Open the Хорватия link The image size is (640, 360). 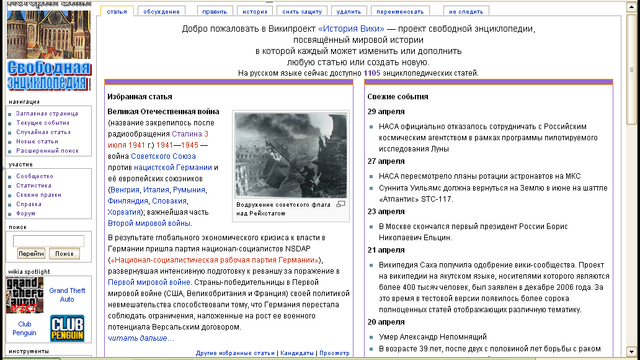(124, 212)
